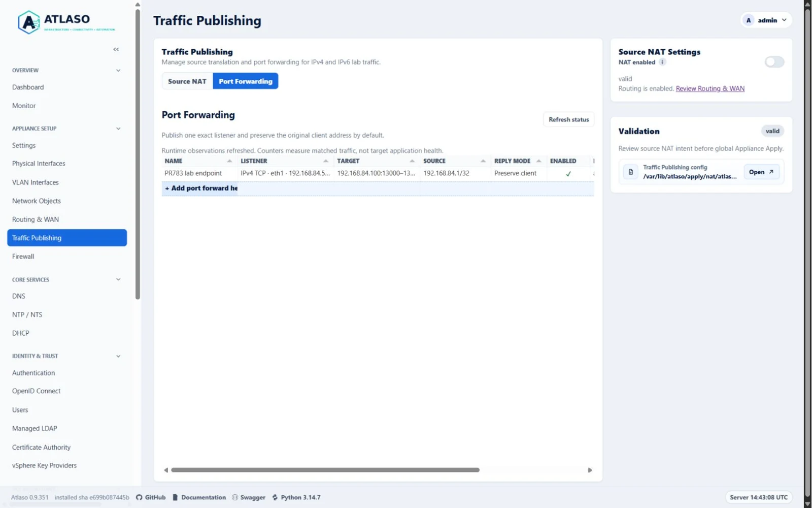Collapse sidebar with double-chevron icon
The height and width of the screenshot is (508, 812).
pos(116,49)
